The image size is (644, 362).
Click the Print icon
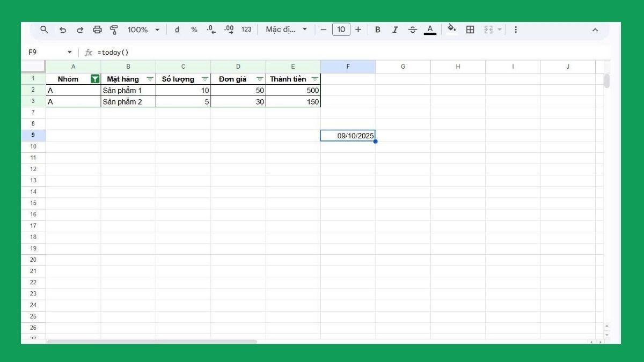(x=97, y=29)
